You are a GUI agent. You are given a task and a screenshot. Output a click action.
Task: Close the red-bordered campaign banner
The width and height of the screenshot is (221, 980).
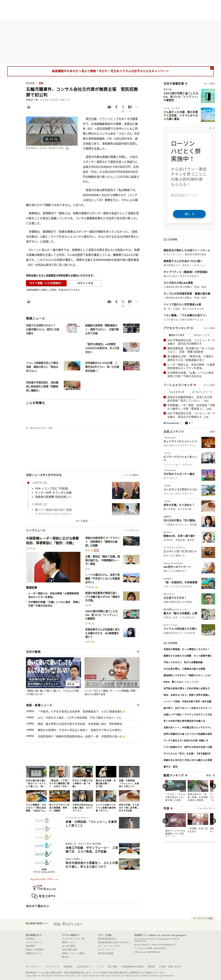(212, 68)
